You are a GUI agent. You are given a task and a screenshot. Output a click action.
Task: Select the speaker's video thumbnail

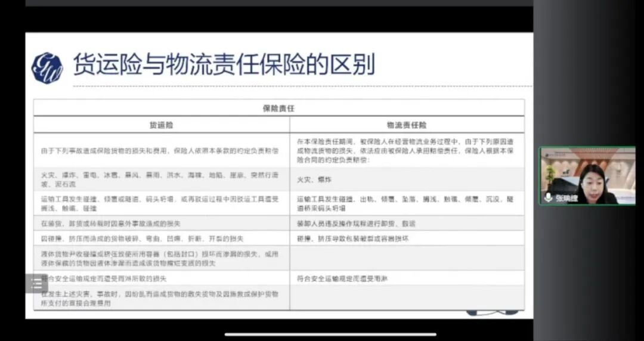(x=587, y=176)
